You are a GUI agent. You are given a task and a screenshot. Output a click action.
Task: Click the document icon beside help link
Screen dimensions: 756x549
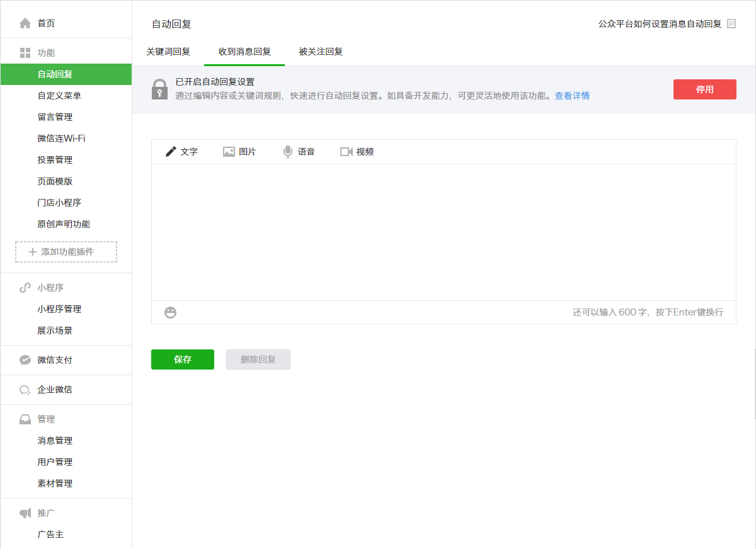pyautogui.click(x=731, y=24)
